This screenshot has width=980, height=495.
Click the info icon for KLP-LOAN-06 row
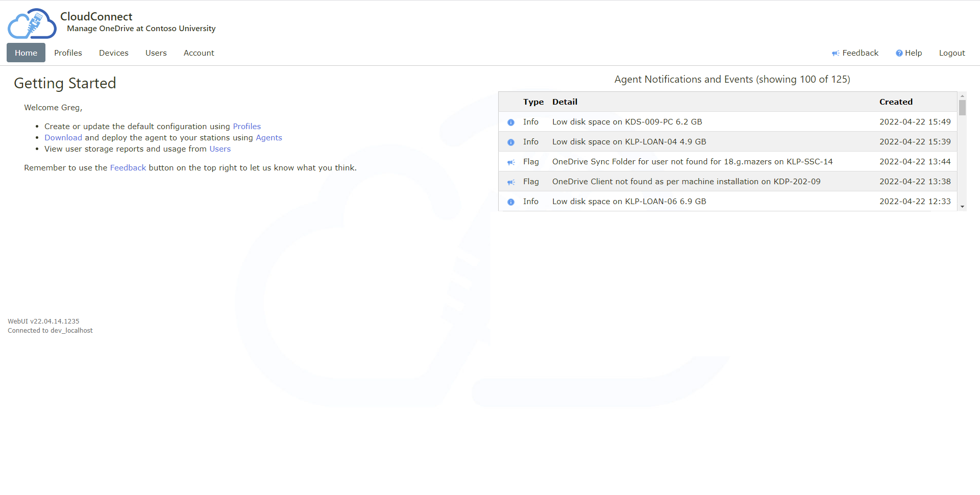[510, 202]
